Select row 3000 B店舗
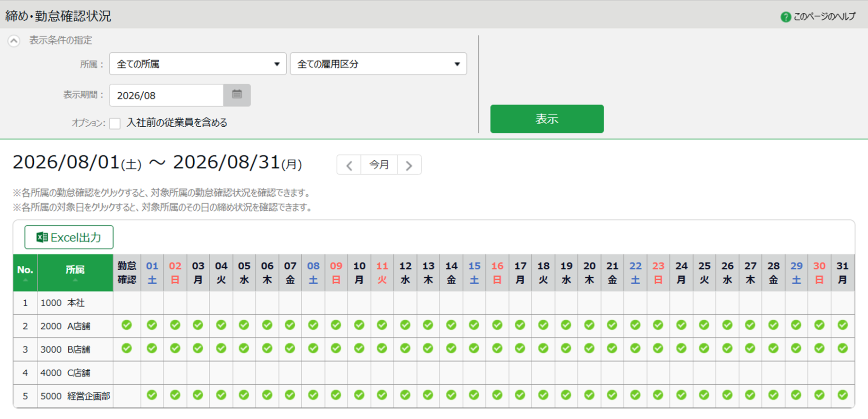 (434, 350)
